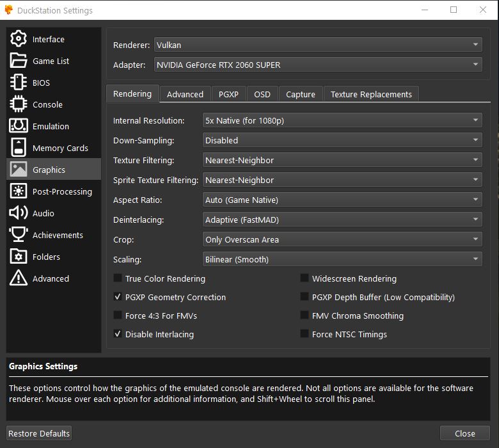Uncheck PGXP Geometry Correction
The height and width of the screenshot is (448, 499).
(118, 297)
